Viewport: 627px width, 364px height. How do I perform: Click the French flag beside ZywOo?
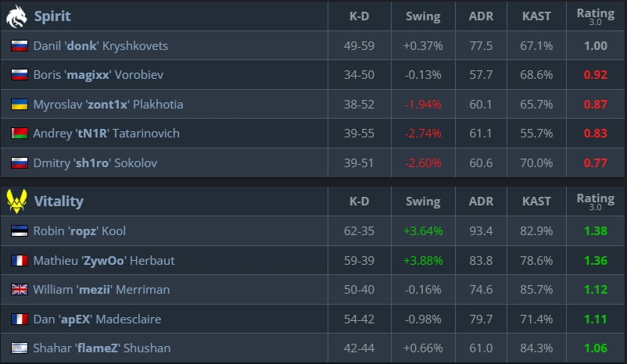pyautogui.click(x=20, y=260)
